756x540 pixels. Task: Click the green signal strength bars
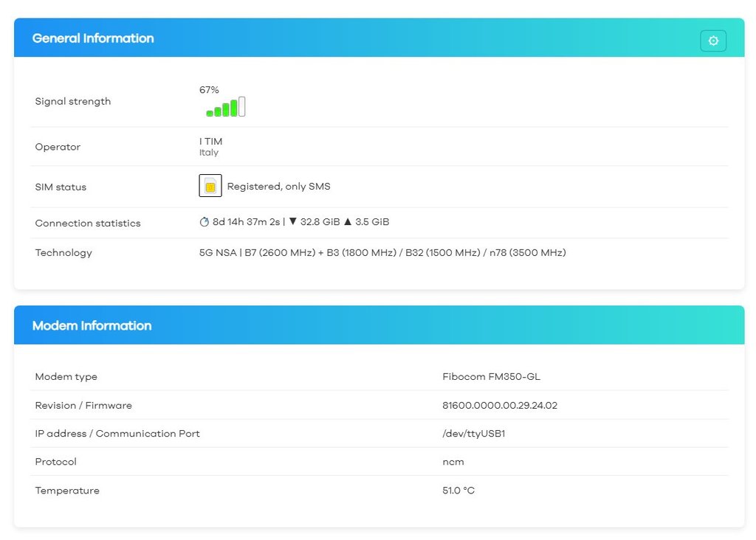click(x=225, y=108)
